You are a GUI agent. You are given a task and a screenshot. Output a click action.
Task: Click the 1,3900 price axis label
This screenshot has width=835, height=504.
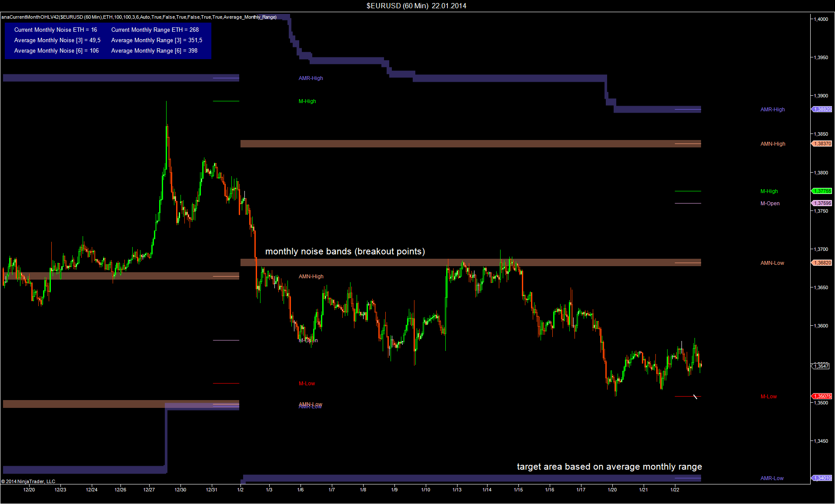pos(821,96)
